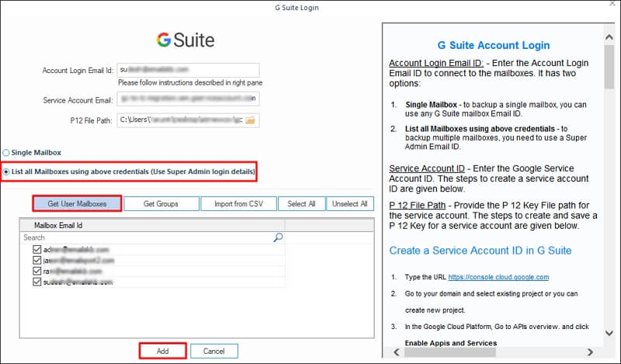Click the vertical scrollbar thumb in help pane
621x364 pixels.
tap(609, 67)
